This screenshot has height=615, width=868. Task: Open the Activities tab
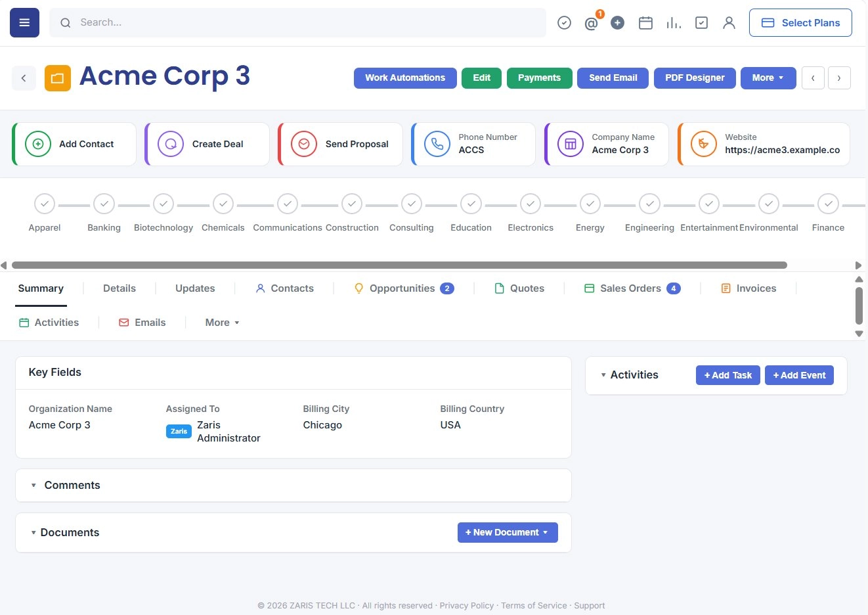pyautogui.click(x=49, y=323)
